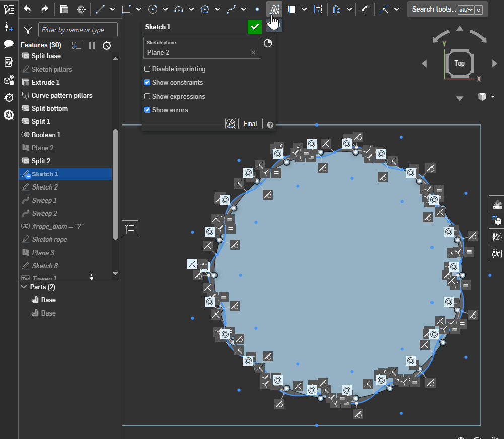Image resolution: width=504 pixels, height=439 pixels.
Task: Select the Line sketch tool
Action: (x=100, y=9)
